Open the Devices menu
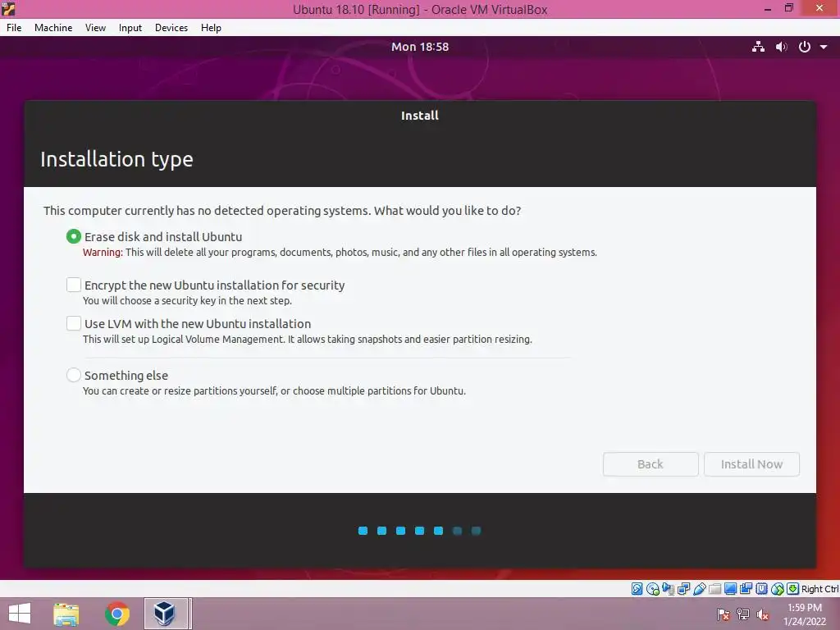 click(x=171, y=28)
